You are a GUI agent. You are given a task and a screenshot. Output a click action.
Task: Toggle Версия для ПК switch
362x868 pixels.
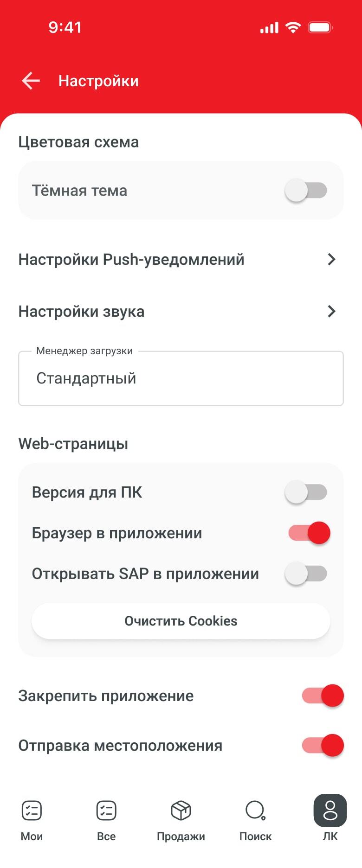click(306, 492)
